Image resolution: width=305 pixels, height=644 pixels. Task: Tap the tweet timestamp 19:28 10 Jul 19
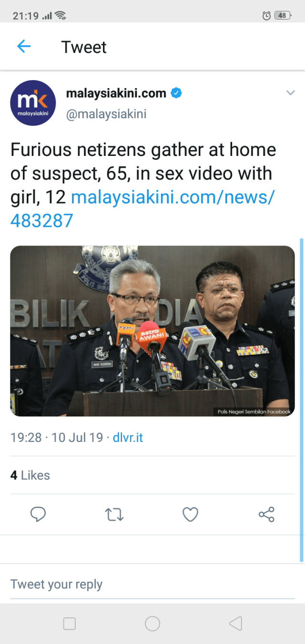tap(57, 438)
